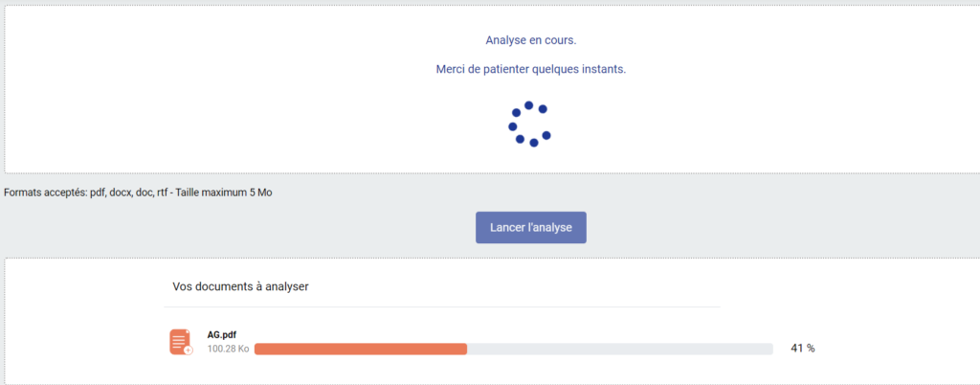Click the Analyse en cours status text
This screenshot has width=980, height=385.
pos(530,40)
